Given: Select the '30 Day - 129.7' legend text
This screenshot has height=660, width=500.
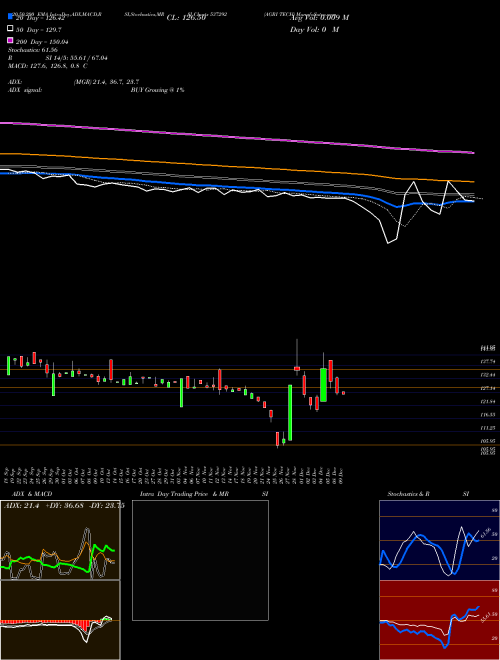Looking at the screenshot, I should coord(39,30).
